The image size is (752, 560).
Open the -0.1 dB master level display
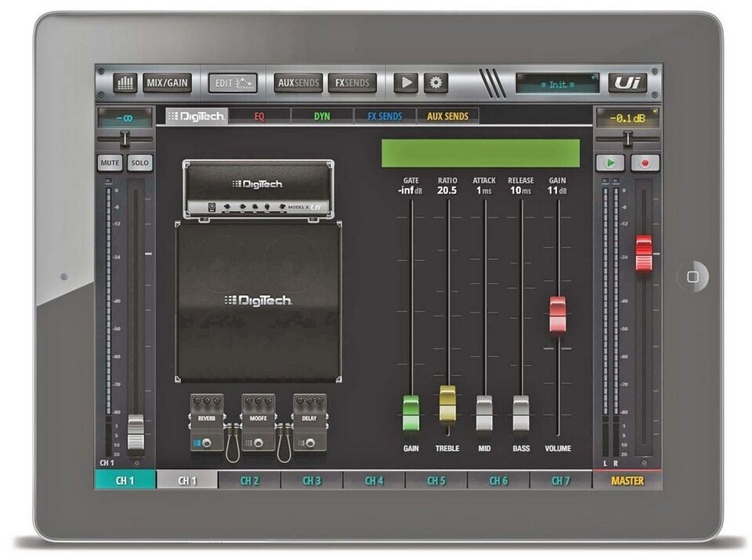627,118
